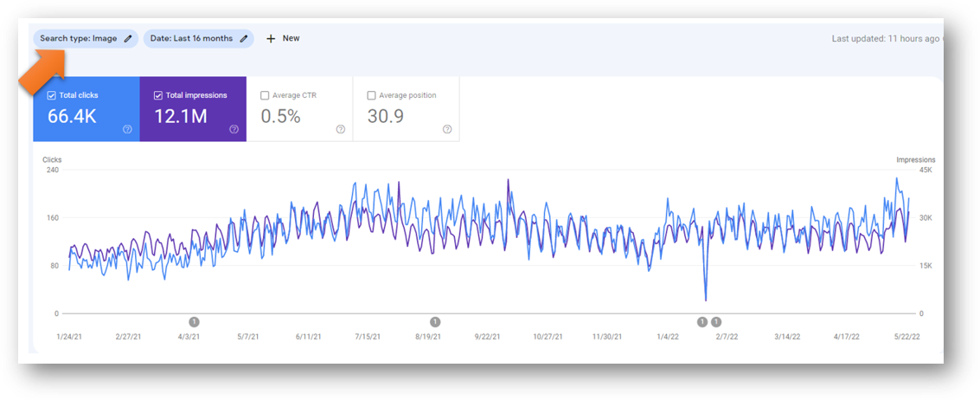
Task: Select the 0.5% average CTR value
Action: pos(280,116)
